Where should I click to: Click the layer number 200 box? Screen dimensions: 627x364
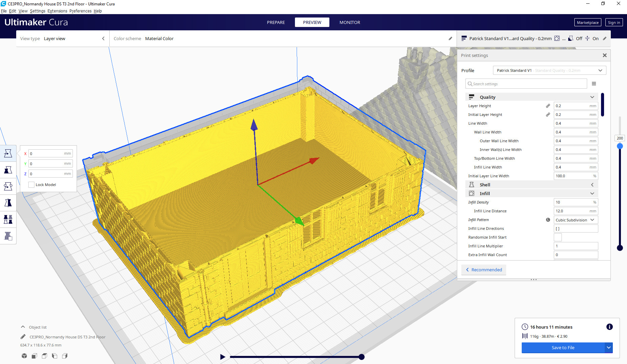point(620,138)
